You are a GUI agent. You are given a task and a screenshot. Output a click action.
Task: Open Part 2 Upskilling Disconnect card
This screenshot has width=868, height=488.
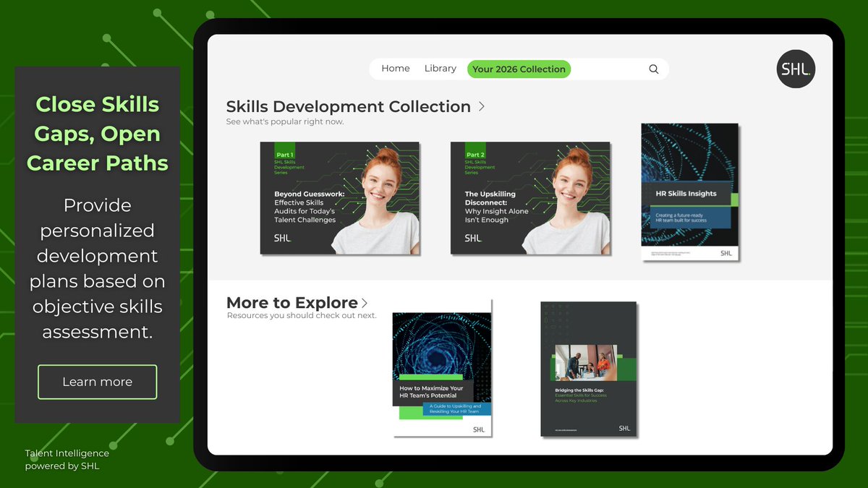[x=531, y=198]
